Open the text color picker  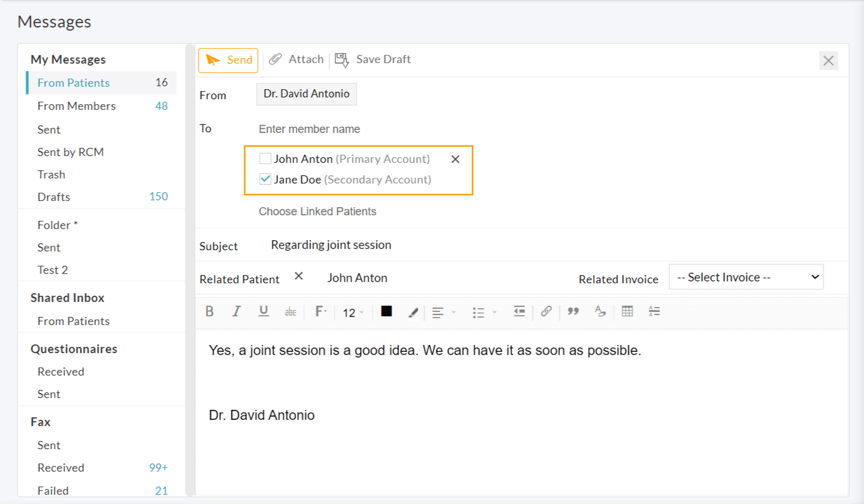386,311
